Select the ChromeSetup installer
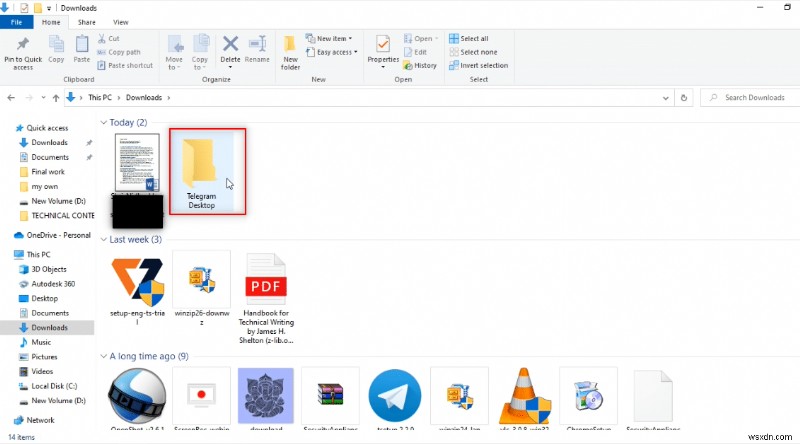This screenshot has height=444, width=800. [x=588, y=398]
